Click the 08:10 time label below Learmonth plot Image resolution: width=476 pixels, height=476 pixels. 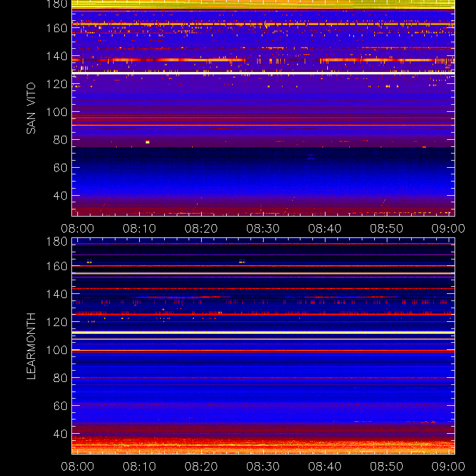pyautogui.click(x=139, y=466)
